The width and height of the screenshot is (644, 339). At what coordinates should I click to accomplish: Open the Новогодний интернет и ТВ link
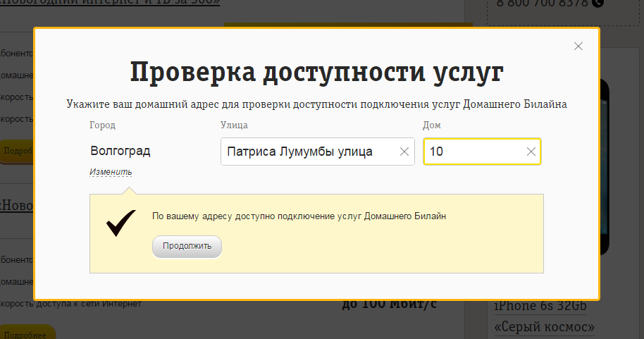(x=113, y=3)
